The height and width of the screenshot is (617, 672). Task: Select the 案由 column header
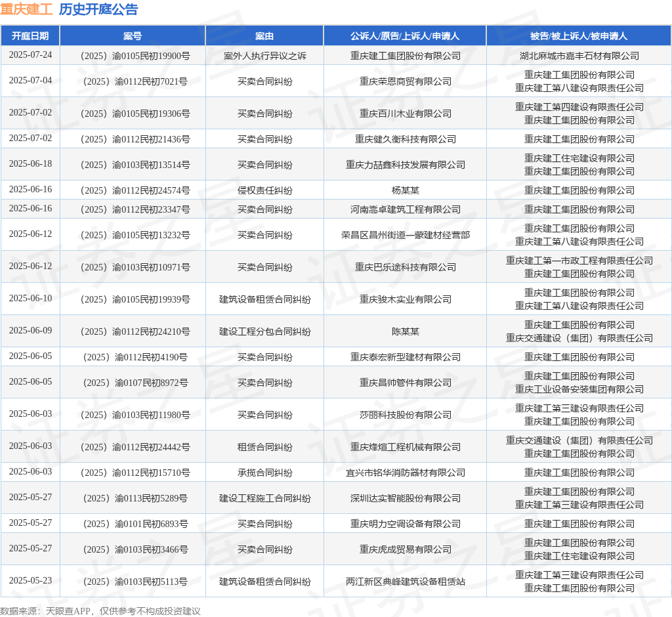(264, 36)
